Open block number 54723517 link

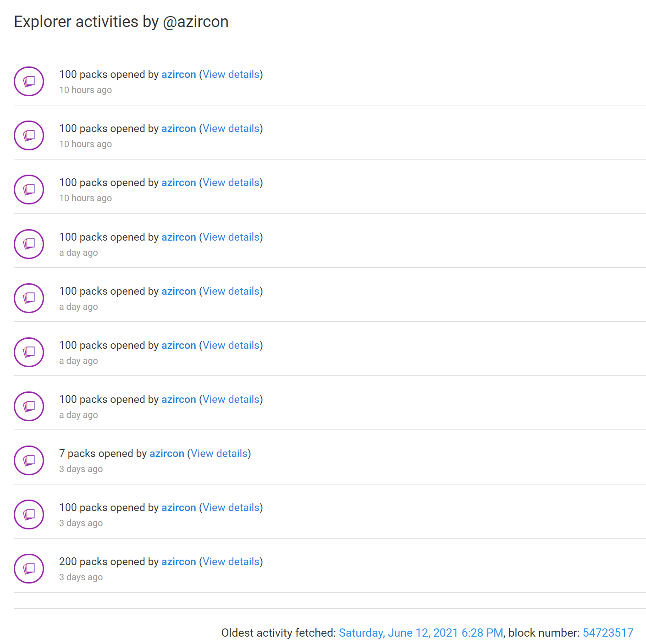[607, 633]
